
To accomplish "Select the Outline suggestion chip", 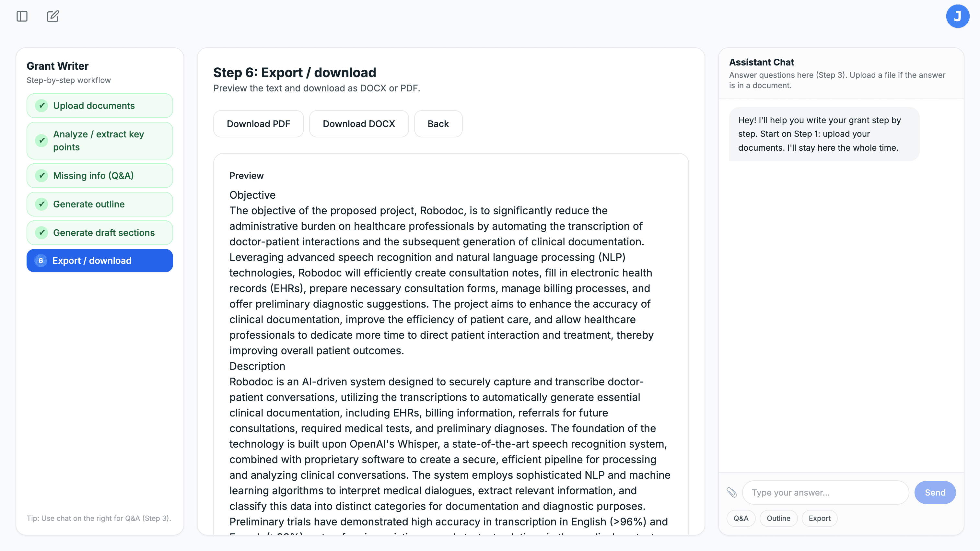I will [x=778, y=518].
